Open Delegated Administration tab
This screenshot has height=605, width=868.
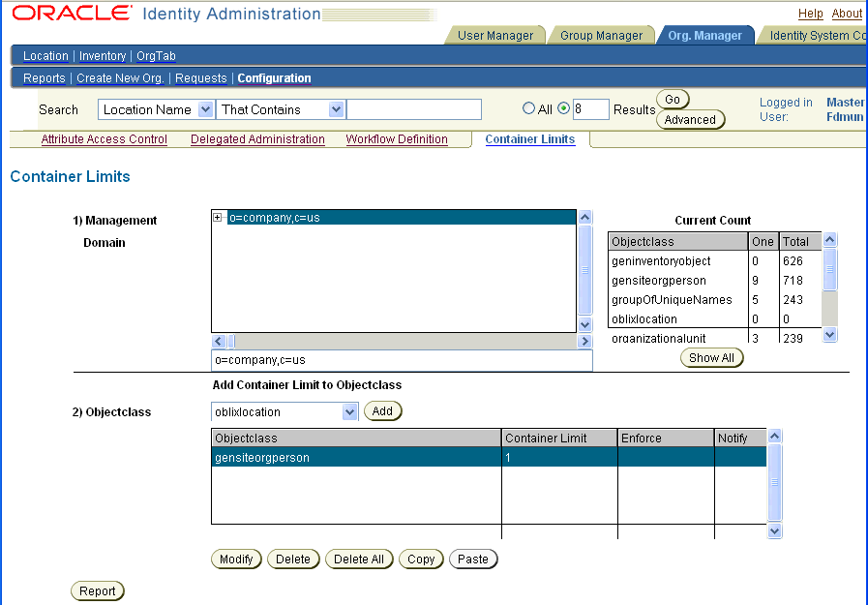pyautogui.click(x=257, y=139)
